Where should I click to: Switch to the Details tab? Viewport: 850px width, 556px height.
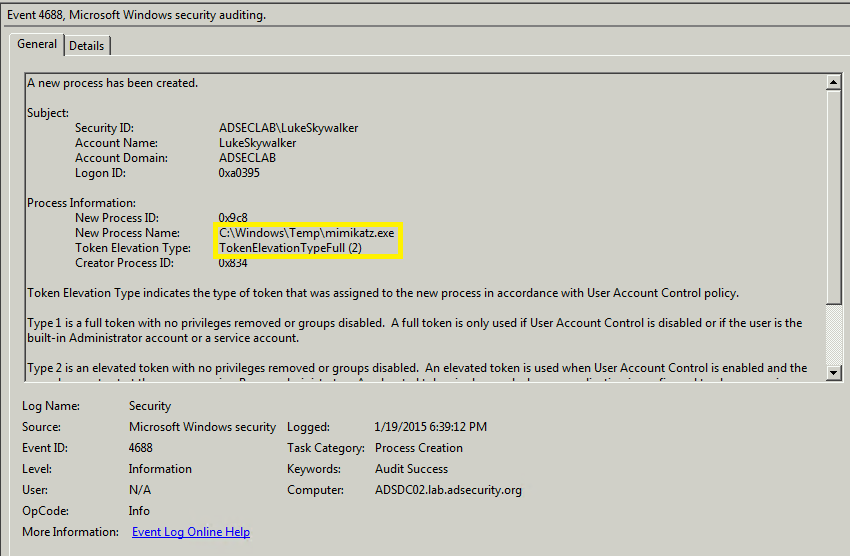87,46
